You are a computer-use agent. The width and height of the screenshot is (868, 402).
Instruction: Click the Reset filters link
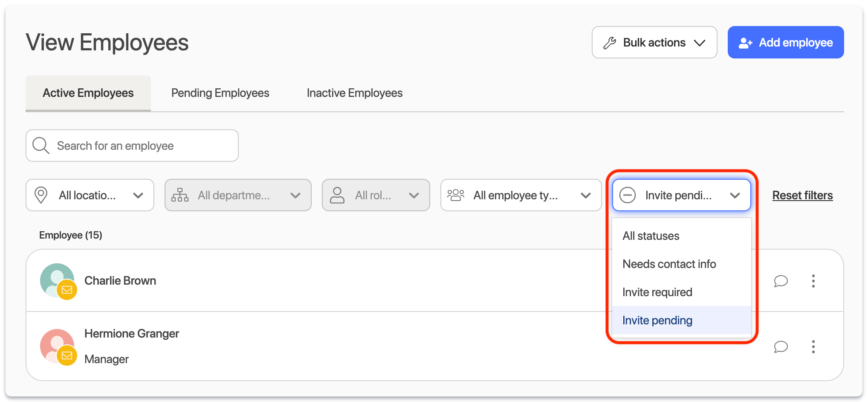tap(802, 195)
